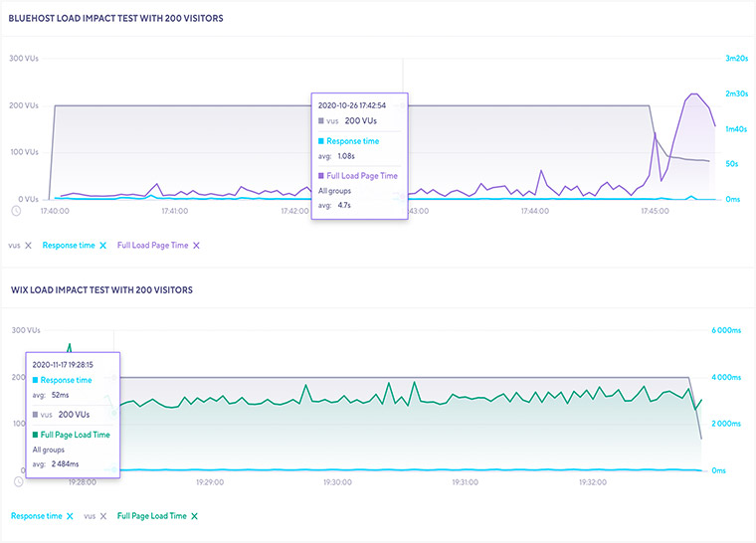Click the 19:31:00 time axis label
Image resolution: width=756 pixels, height=543 pixels.
[x=465, y=481]
